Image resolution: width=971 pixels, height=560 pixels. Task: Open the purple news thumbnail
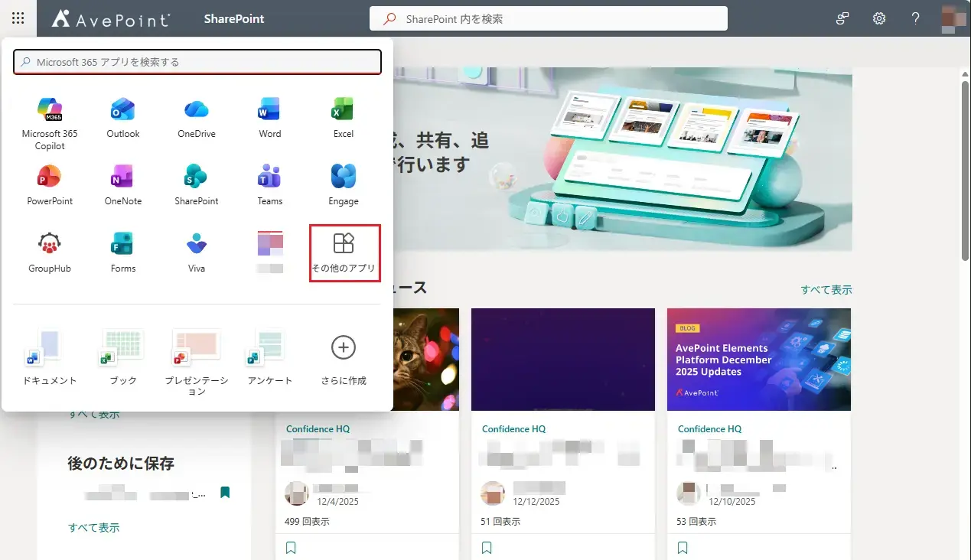563,360
